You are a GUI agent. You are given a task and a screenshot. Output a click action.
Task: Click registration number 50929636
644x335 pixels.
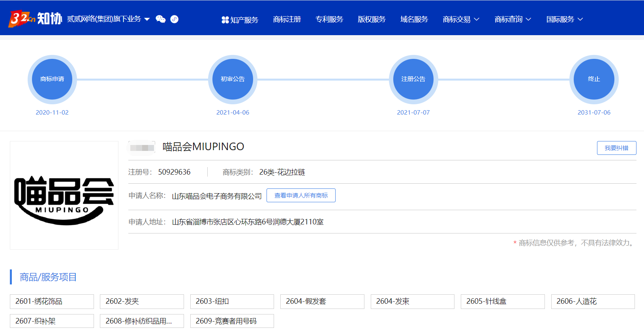coord(174,172)
